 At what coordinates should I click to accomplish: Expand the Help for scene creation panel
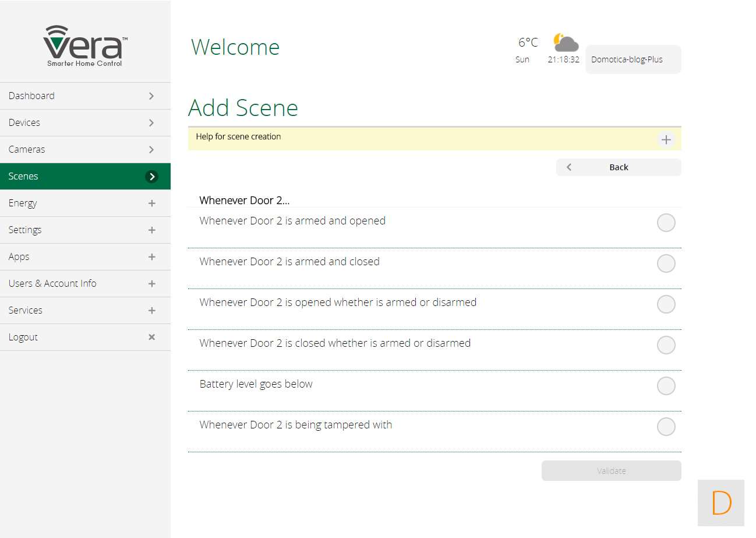pos(666,140)
